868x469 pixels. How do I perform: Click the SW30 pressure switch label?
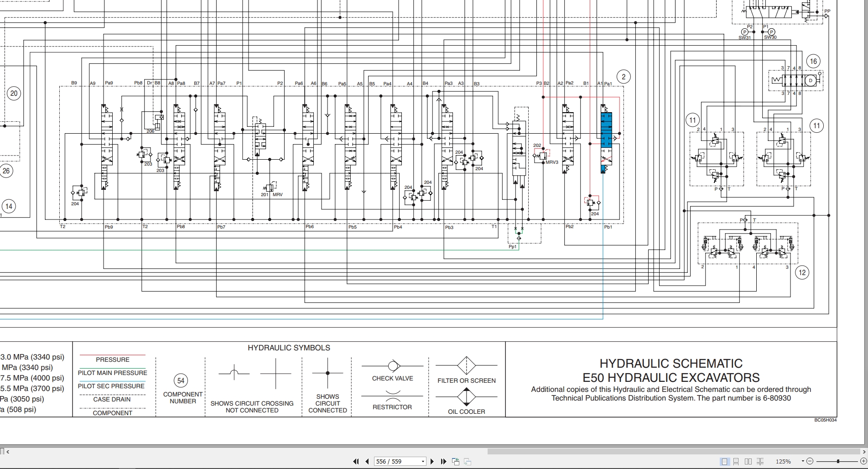click(x=770, y=37)
